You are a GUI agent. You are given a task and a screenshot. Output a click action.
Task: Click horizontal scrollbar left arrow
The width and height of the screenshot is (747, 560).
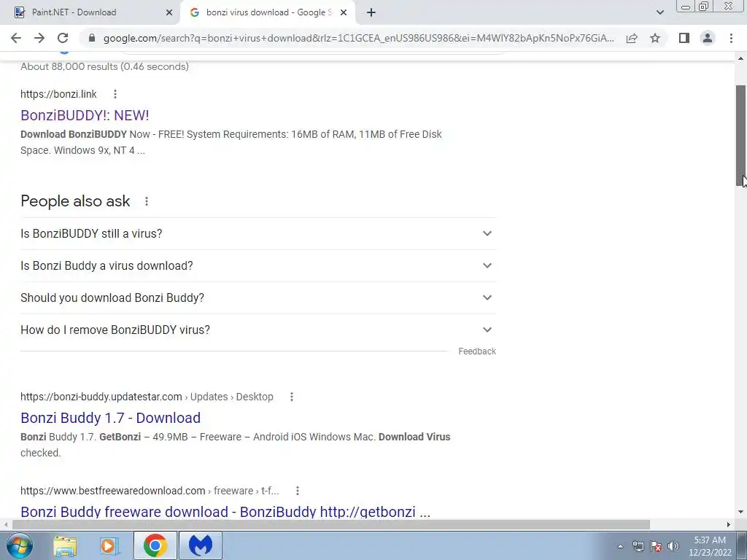click(5, 524)
